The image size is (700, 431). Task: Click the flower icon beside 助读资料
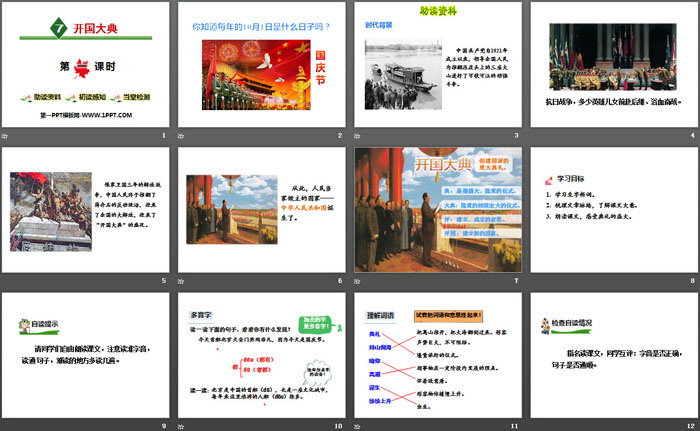28,96
